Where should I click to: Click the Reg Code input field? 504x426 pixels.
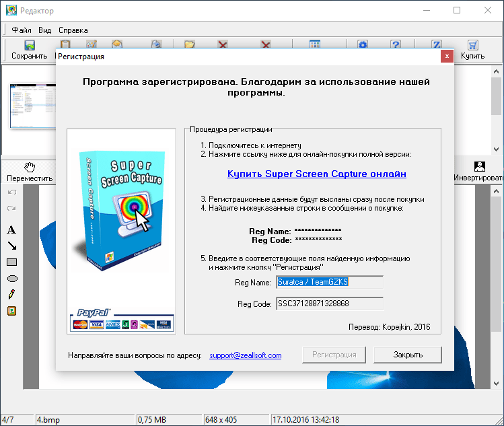coord(329,304)
